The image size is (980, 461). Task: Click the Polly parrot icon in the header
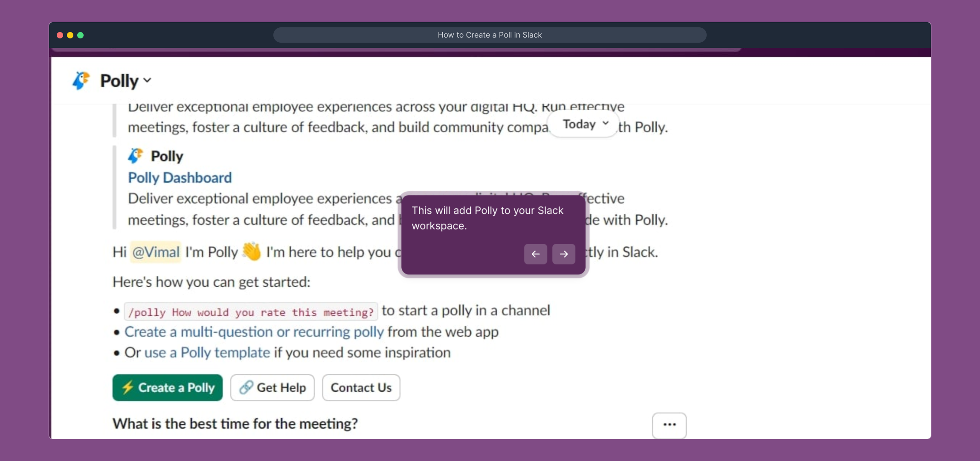click(x=81, y=80)
